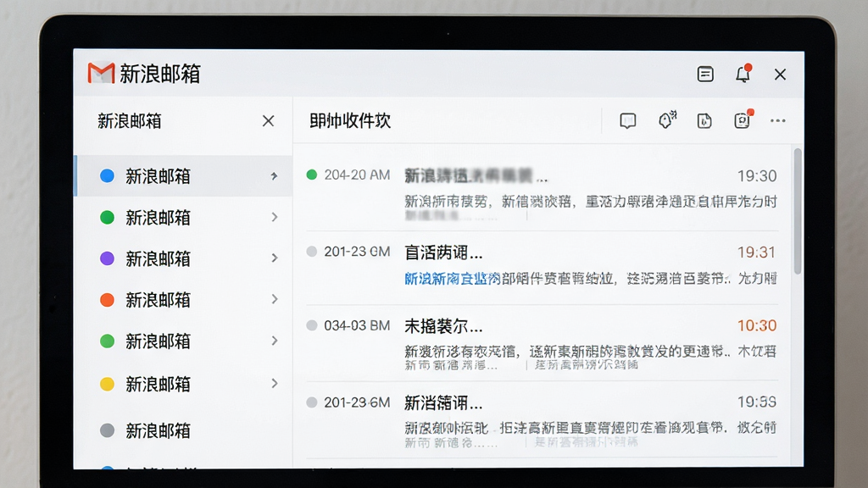Click the date text 201-23 GM
The height and width of the screenshot is (488, 868).
pos(357,252)
